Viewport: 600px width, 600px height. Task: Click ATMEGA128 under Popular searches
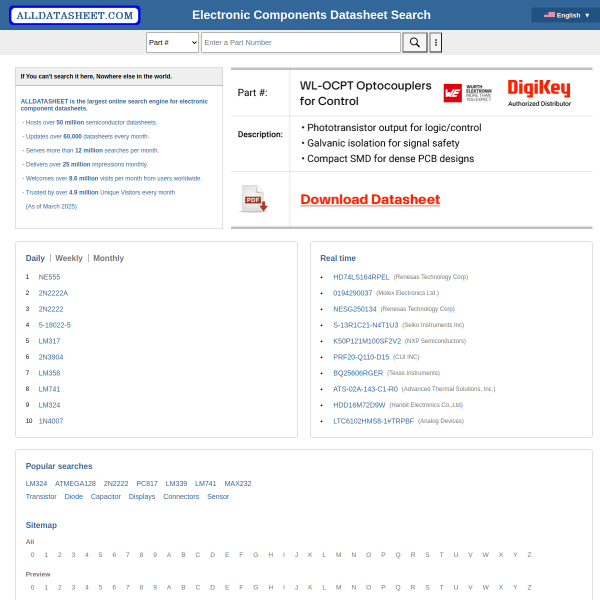[75, 484]
